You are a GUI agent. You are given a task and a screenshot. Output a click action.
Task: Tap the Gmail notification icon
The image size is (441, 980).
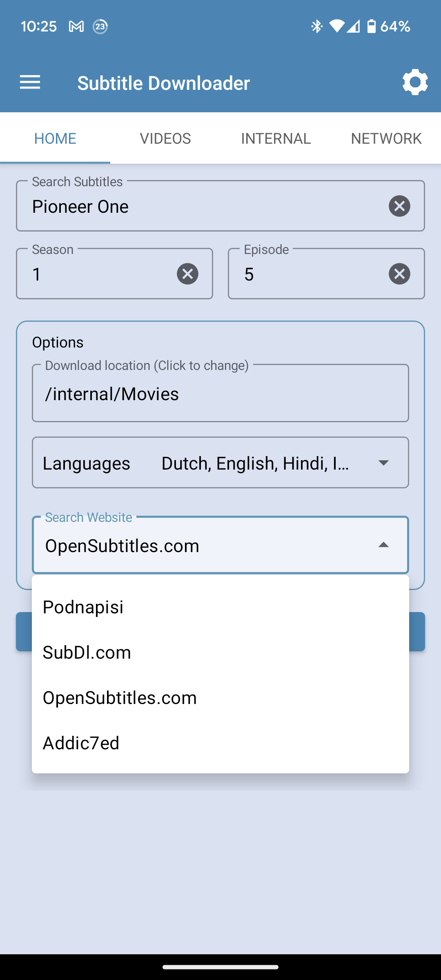click(76, 27)
